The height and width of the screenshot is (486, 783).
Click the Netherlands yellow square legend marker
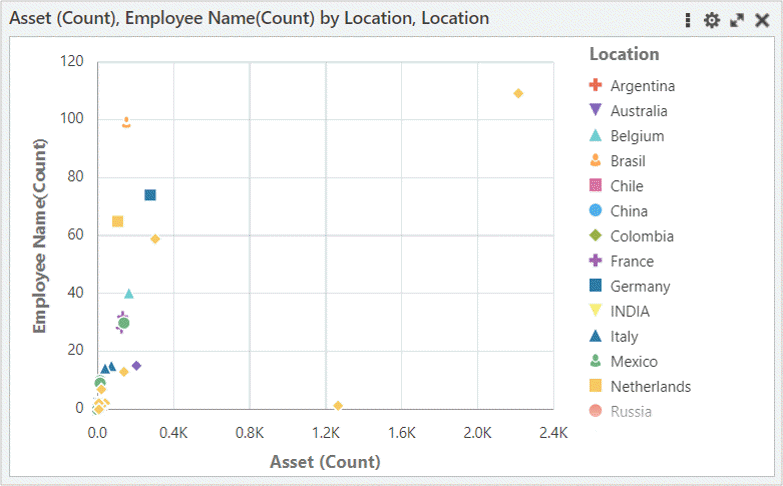595,386
